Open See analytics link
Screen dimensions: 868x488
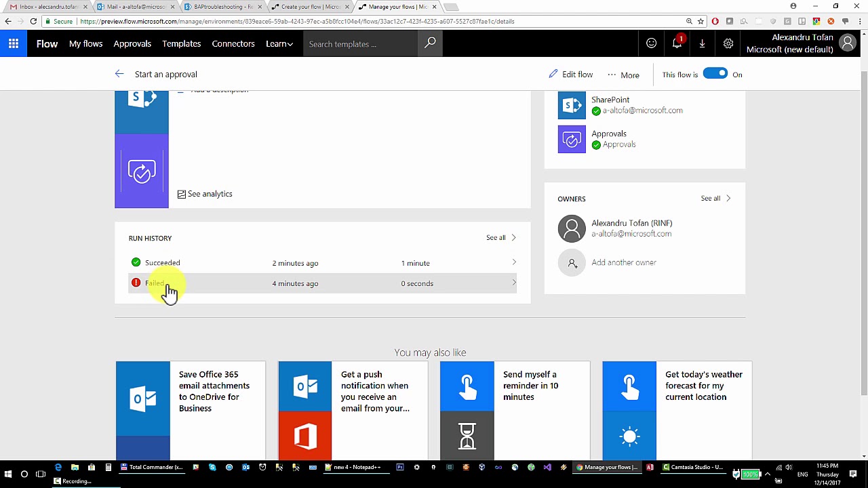tap(205, 194)
